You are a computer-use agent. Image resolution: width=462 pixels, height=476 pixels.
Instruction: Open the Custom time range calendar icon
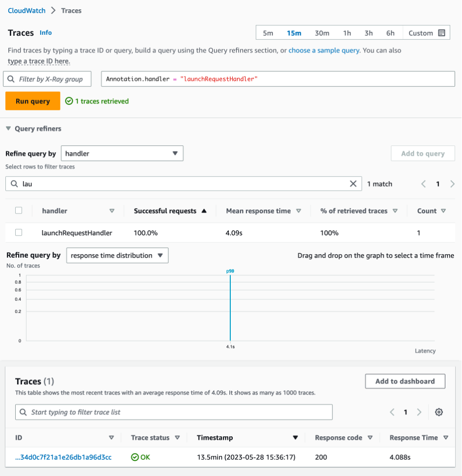[442, 33]
